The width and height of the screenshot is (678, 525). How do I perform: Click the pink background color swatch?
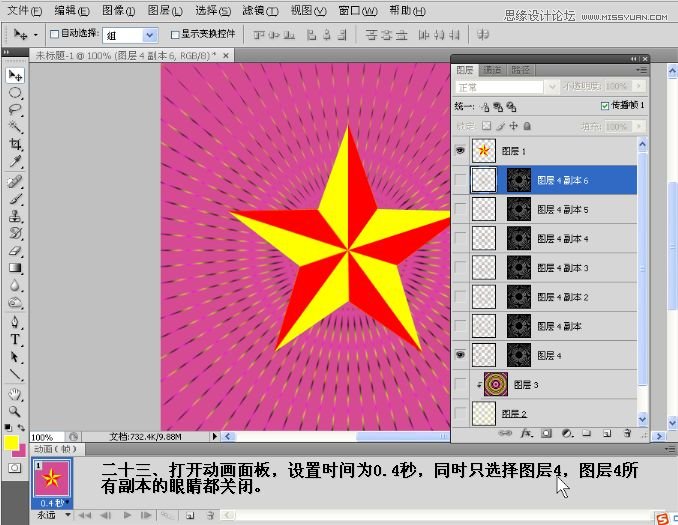tap(22, 452)
